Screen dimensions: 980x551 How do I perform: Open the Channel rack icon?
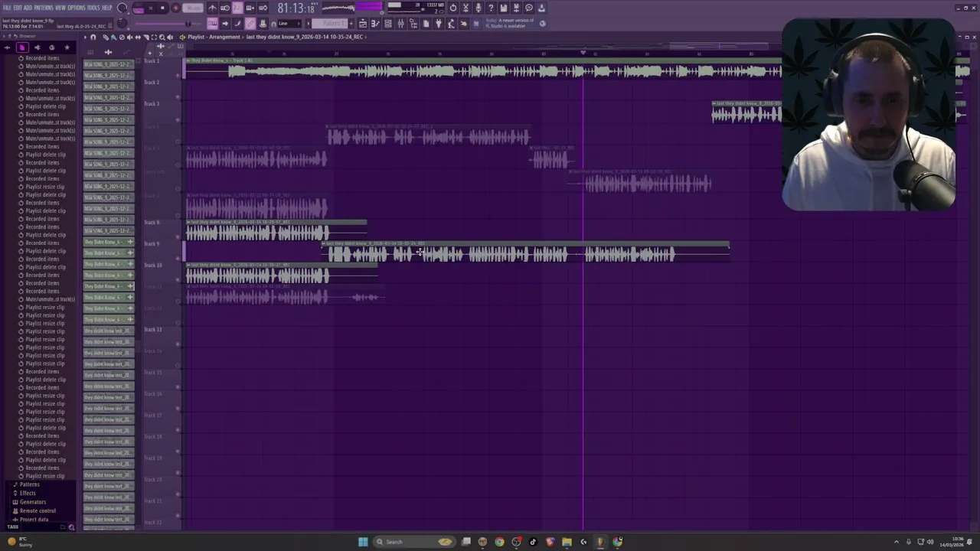(388, 24)
